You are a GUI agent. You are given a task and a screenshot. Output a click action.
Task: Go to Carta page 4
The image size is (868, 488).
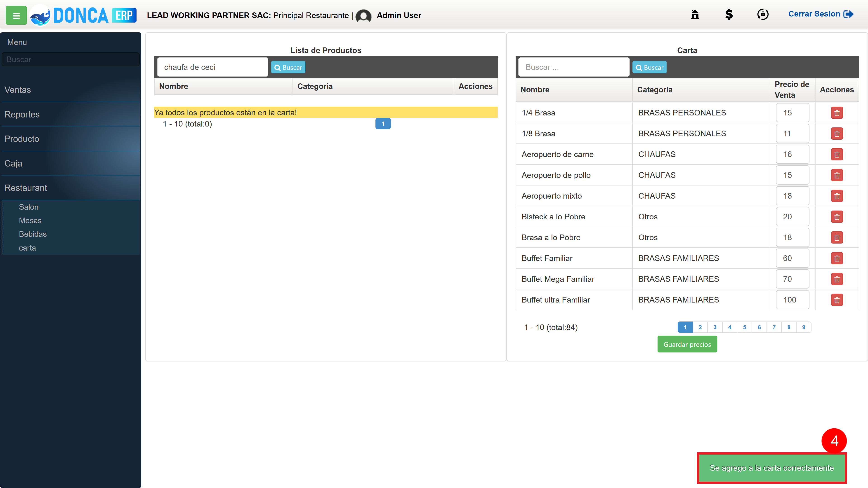pos(729,327)
